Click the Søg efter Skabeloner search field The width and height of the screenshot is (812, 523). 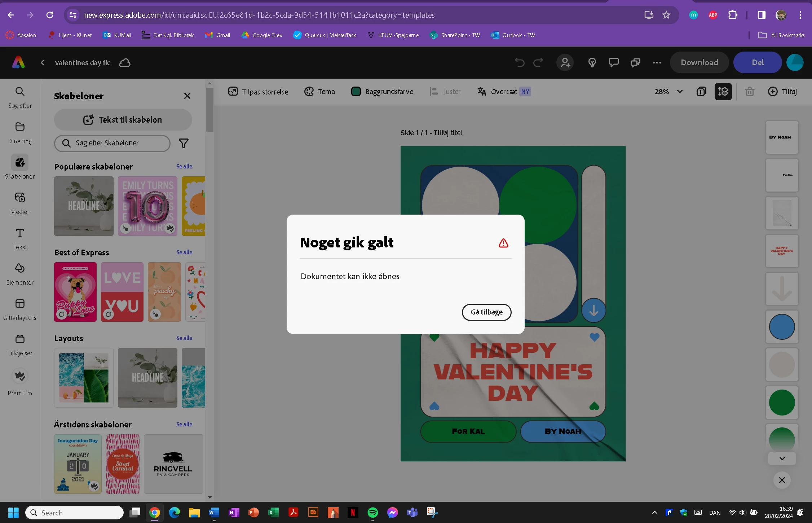(112, 143)
